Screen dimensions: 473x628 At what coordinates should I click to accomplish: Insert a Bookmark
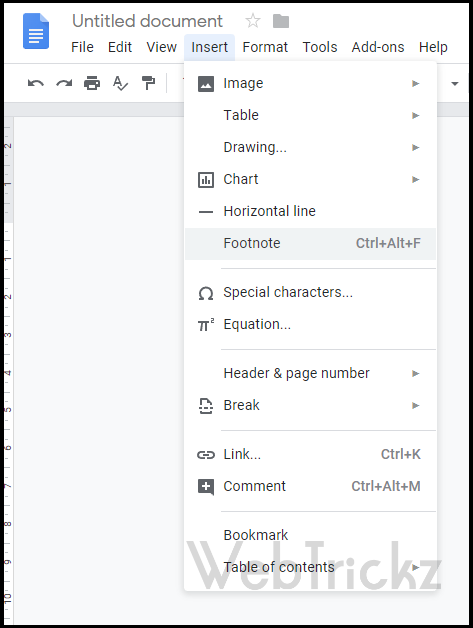310,535
